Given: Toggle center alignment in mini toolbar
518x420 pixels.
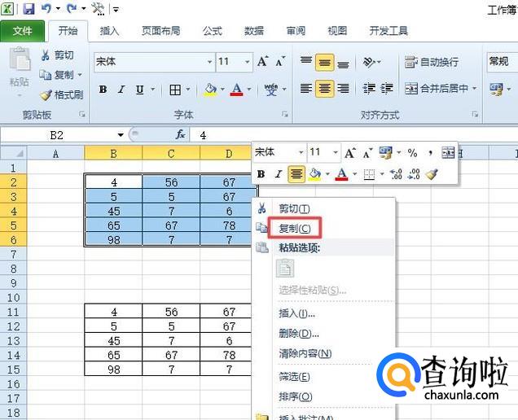Looking at the screenshot, I should [296, 173].
